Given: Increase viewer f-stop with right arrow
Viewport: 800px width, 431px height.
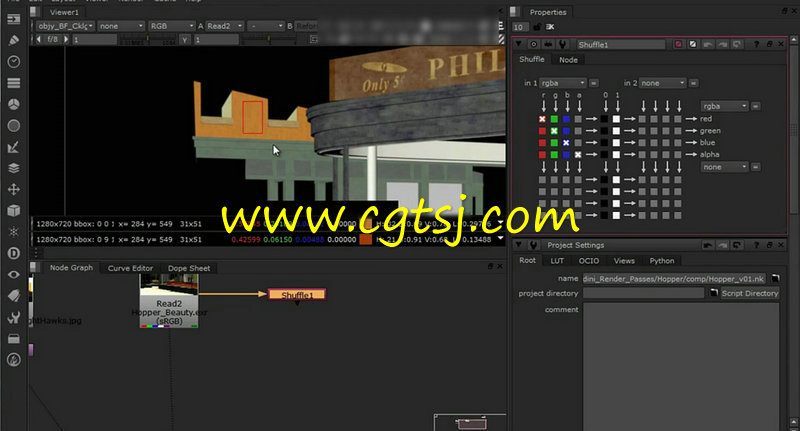Looking at the screenshot, I should point(66,39).
